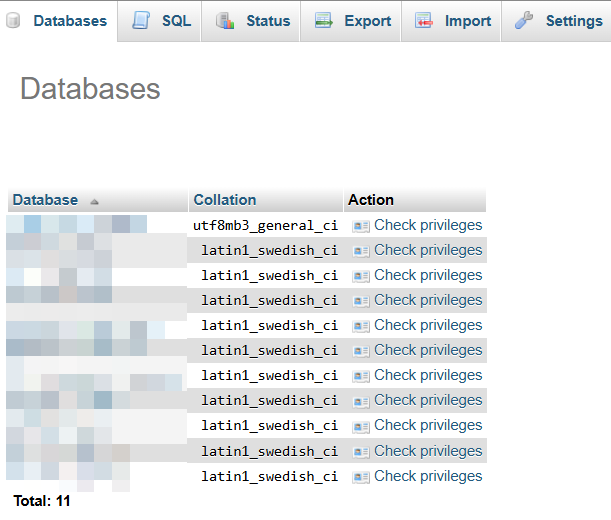This screenshot has width=611, height=520.
Task: Switch to the SQL tab
Action: pos(159,21)
